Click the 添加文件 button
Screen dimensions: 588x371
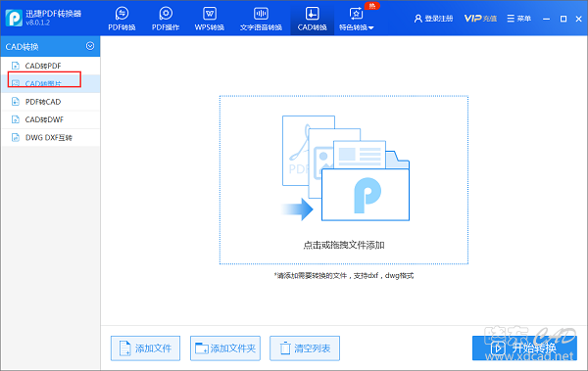pyautogui.click(x=145, y=348)
